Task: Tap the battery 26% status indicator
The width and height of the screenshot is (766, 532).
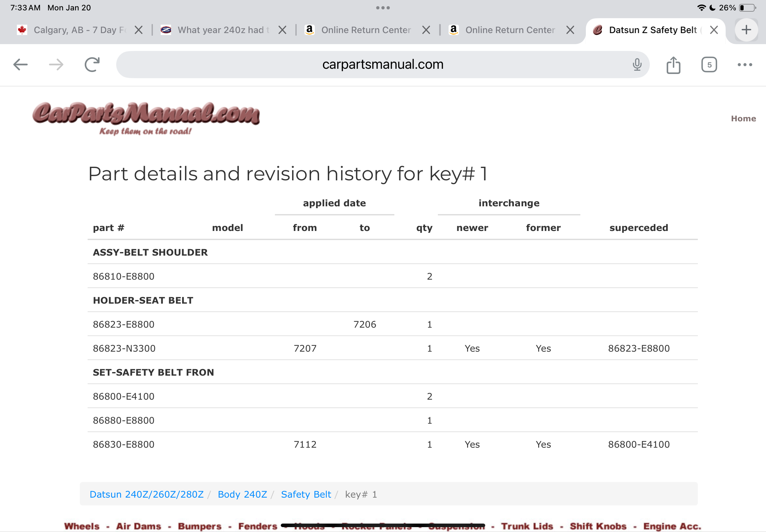Action: click(x=737, y=8)
